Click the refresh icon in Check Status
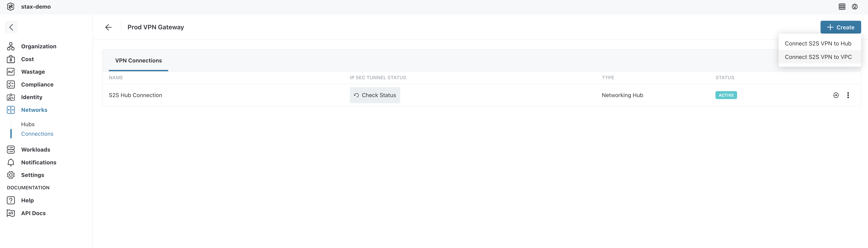This screenshot has width=868, height=248. pos(356,95)
